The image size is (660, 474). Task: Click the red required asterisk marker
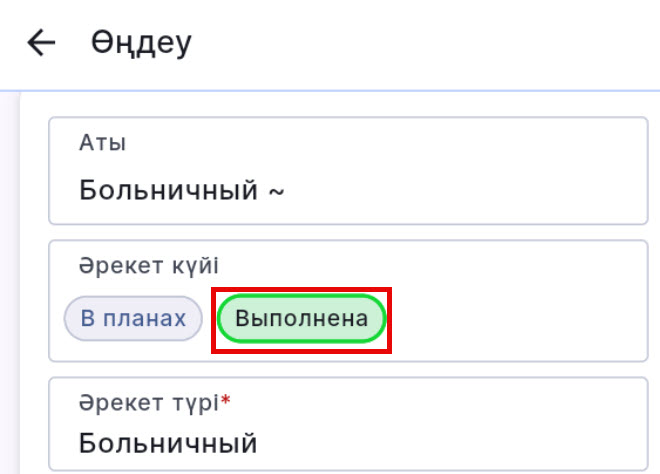(x=225, y=400)
